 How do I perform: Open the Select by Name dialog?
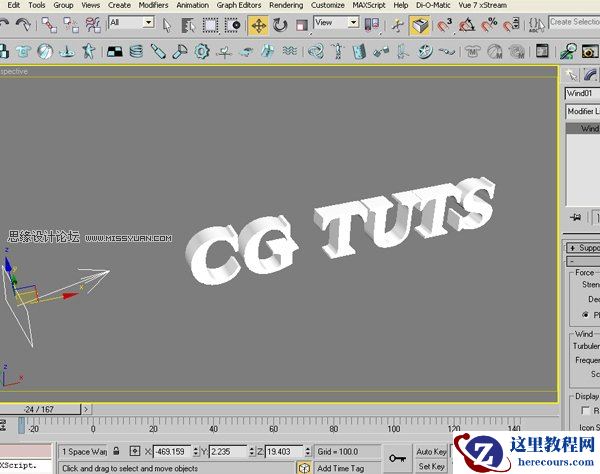(188, 26)
